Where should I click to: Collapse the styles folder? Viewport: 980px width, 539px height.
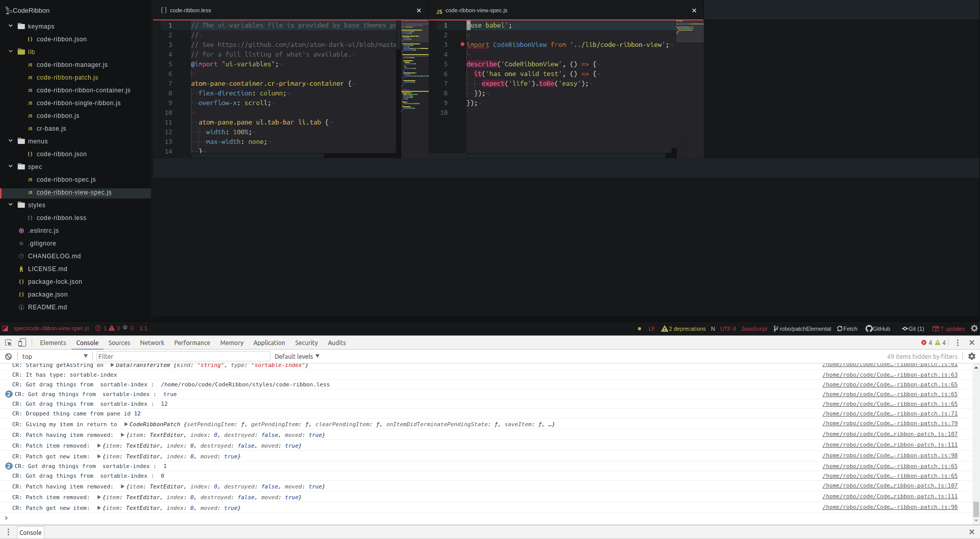[10, 205]
